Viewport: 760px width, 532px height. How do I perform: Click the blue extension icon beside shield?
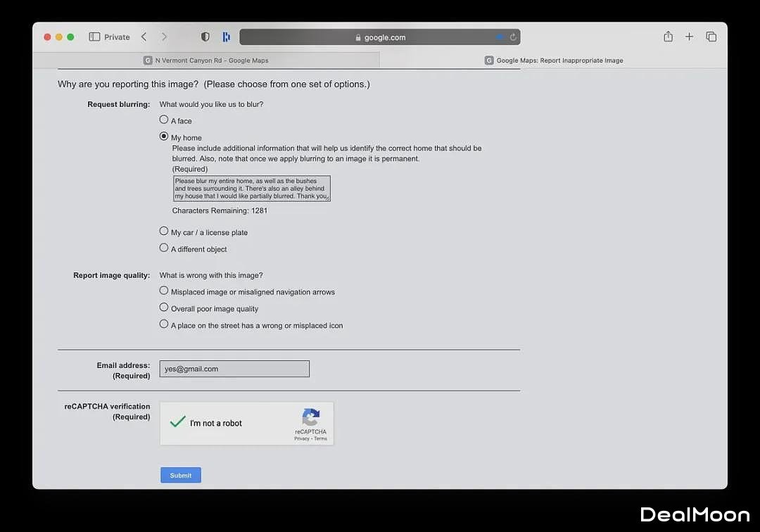coord(226,37)
